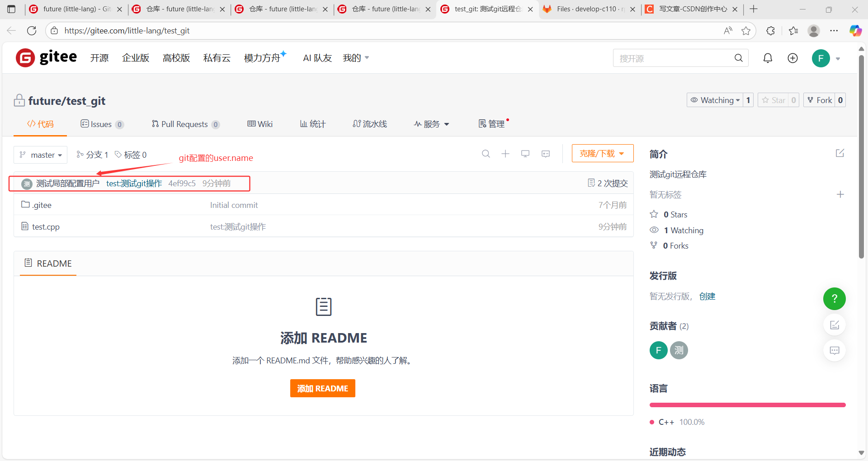This screenshot has height=461, width=868.
Task: Open a new browser tab
Action: point(753,9)
